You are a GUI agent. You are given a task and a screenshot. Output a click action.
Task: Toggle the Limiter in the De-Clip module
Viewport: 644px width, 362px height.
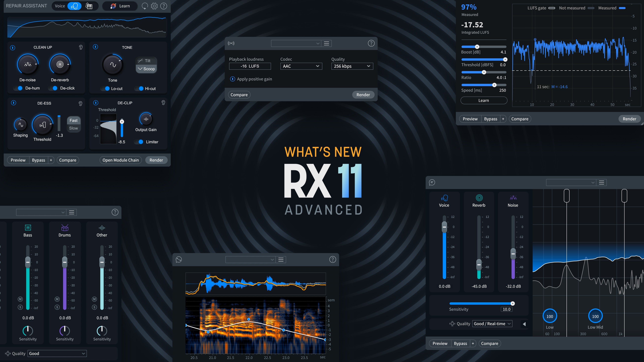[x=139, y=142]
